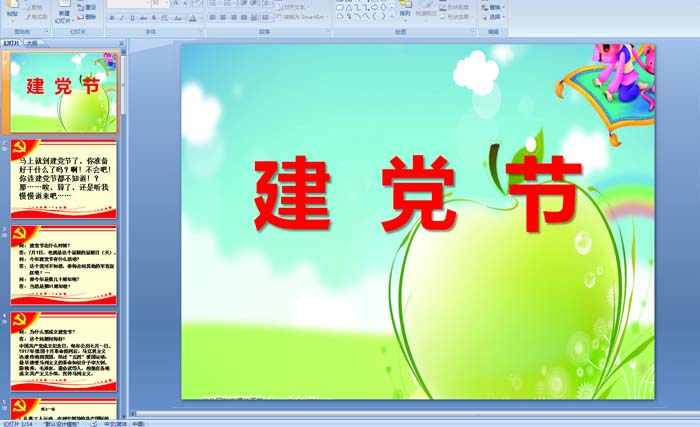The height and width of the screenshot is (427, 700).
Task: Open the Clipboard group dialog launcher
Action: click(47, 31)
